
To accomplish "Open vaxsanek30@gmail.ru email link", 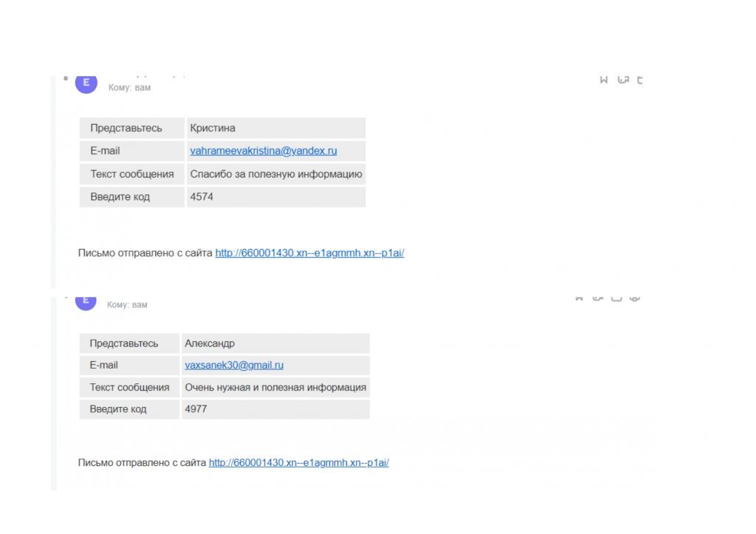I will [234, 365].
